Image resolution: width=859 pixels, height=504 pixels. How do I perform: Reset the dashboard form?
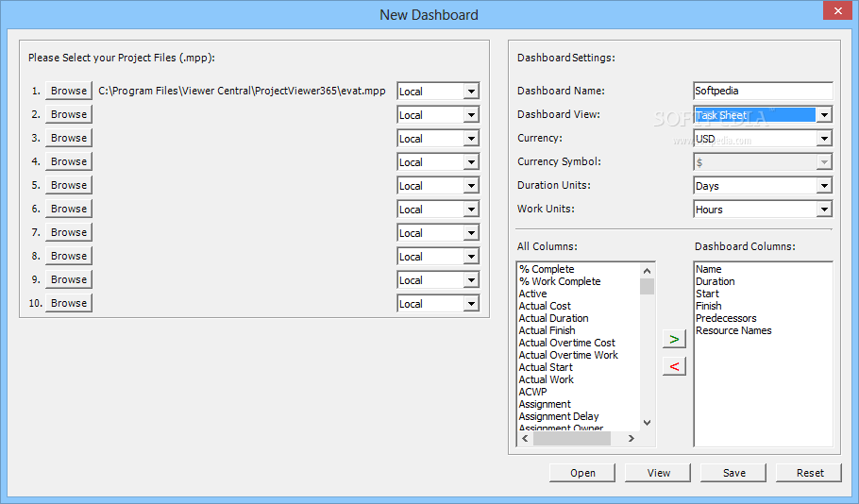809,472
